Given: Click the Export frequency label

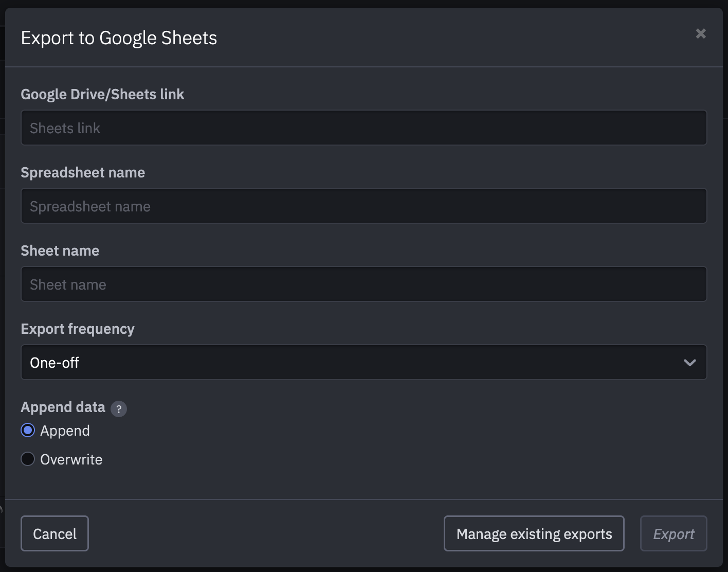Looking at the screenshot, I should click(x=78, y=329).
